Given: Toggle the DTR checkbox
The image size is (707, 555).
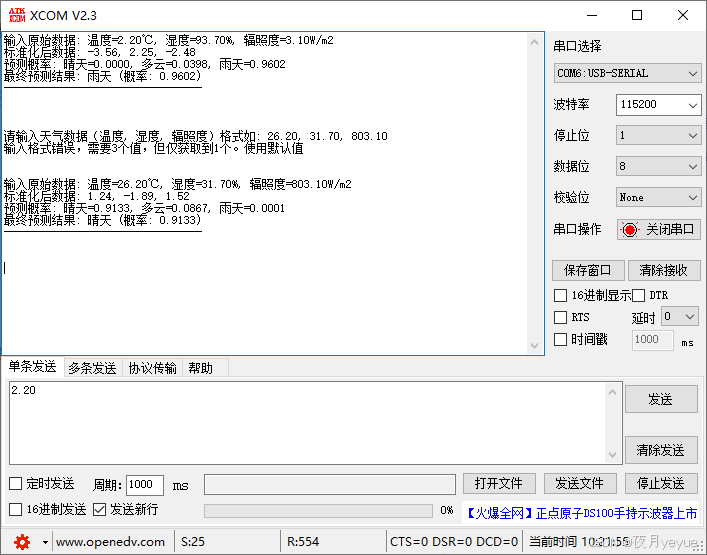Looking at the screenshot, I should click(638, 296).
